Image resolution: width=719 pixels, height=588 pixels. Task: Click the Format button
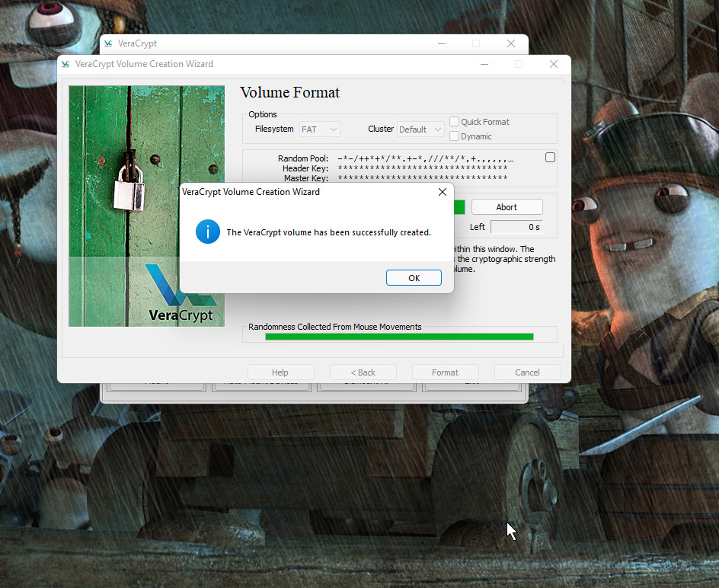pyautogui.click(x=446, y=372)
